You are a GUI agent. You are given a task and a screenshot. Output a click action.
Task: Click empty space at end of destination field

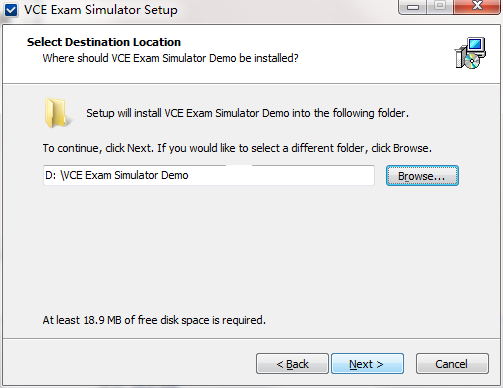tap(280, 175)
